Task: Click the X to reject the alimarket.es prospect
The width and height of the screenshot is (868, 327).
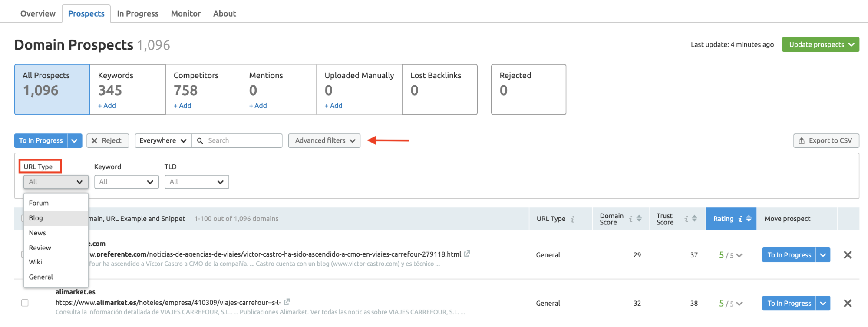Action: pyautogui.click(x=847, y=303)
